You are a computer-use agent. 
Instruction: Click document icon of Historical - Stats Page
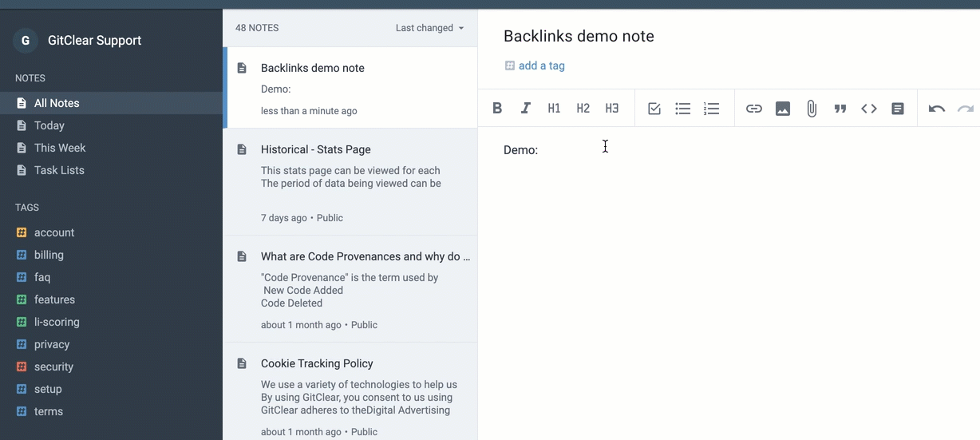tap(242, 149)
